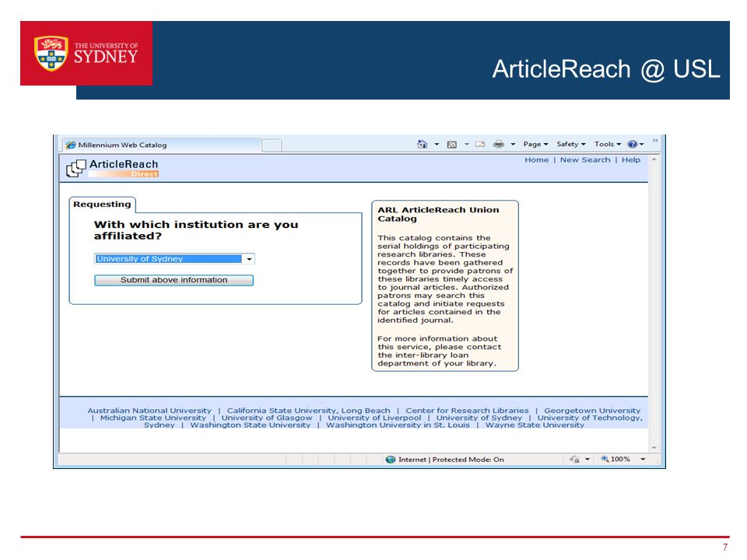The height and width of the screenshot is (560, 747).
Task: Click the scrollbar down arrow
Action: tap(654, 448)
